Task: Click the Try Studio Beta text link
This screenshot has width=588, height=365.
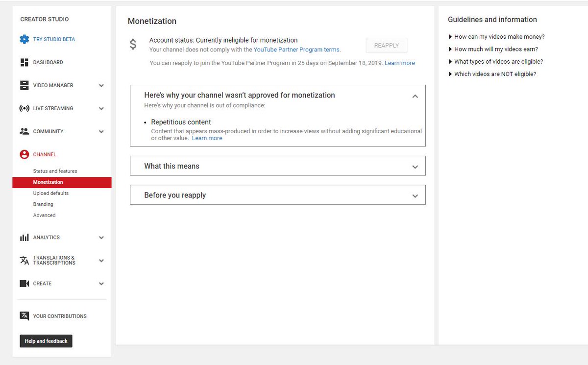Action: tap(54, 39)
